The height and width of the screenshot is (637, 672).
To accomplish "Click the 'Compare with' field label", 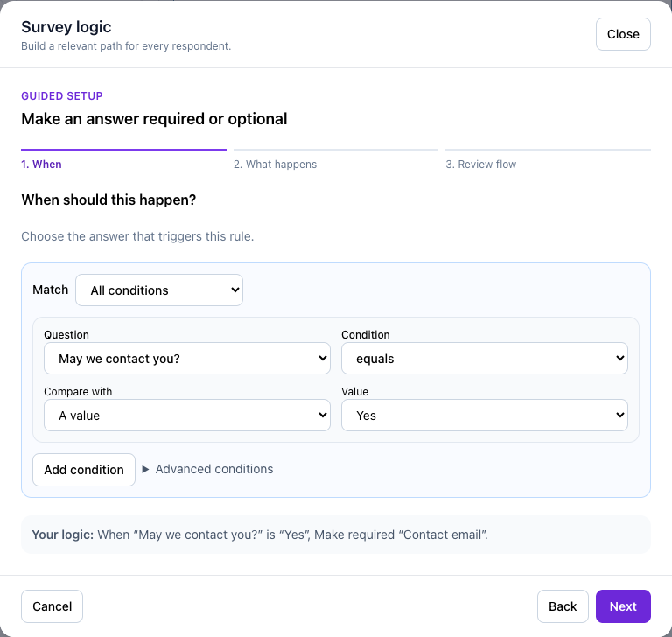I will 78,392.
